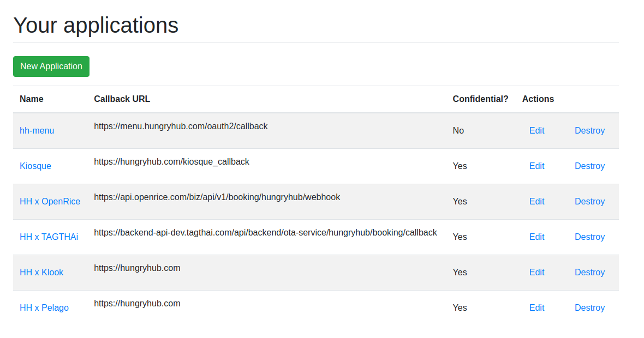Click the New Application button
Viewport: 644px width, 338px height.
pyautogui.click(x=51, y=67)
